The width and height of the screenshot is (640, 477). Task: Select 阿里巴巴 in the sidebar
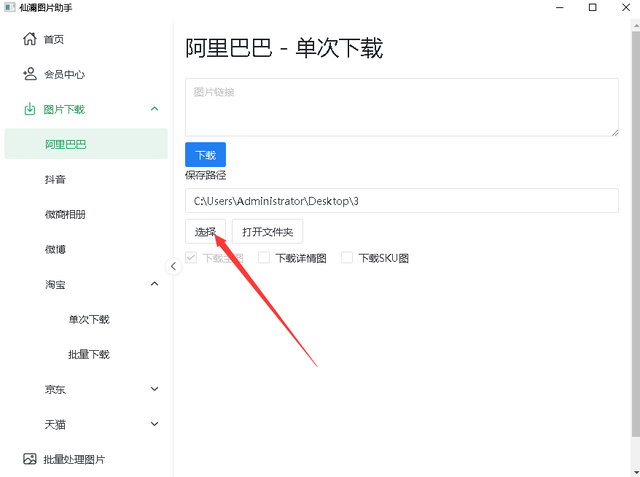coord(86,144)
